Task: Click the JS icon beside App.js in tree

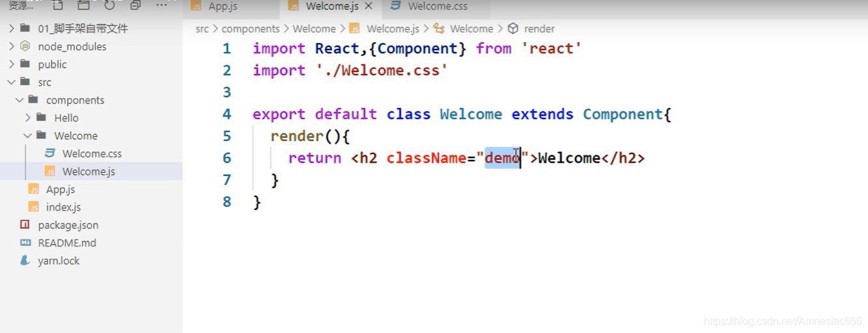Action: pyautogui.click(x=34, y=189)
